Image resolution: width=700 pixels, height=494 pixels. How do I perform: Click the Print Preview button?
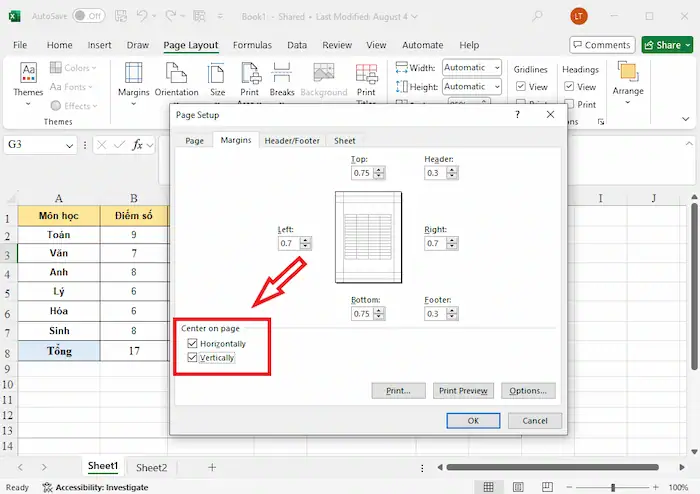pos(463,391)
